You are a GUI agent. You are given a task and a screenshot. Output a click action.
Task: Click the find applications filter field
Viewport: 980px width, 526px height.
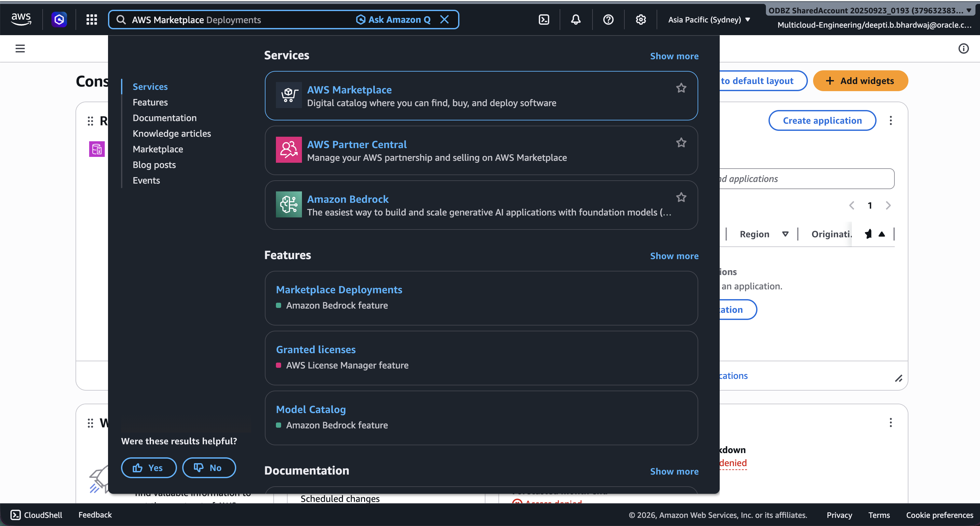pos(807,178)
